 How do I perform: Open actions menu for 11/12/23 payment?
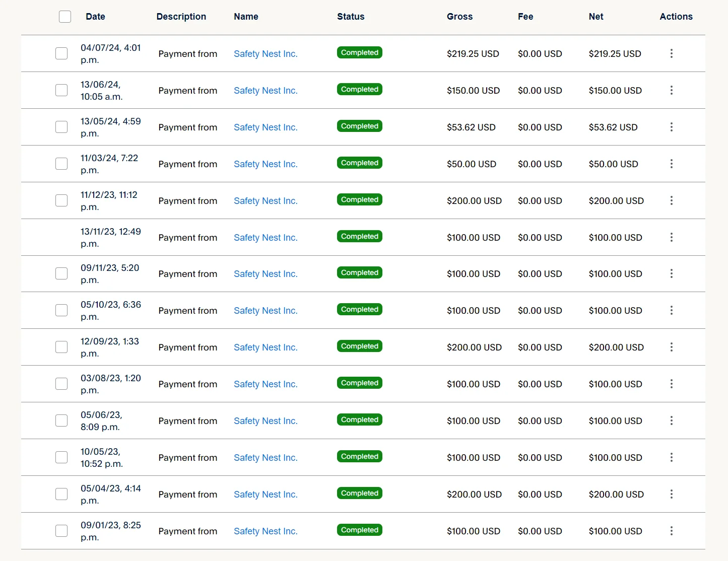point(671,200)
